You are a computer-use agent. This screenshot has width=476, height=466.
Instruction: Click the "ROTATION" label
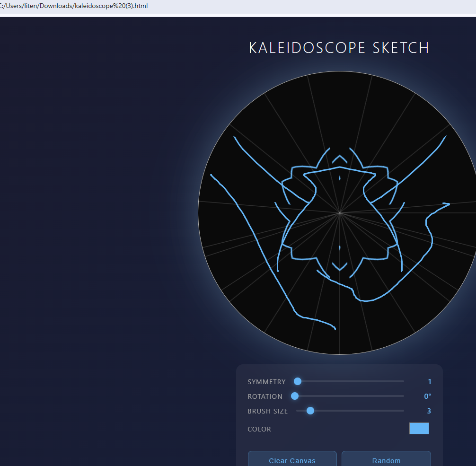(265, 396)
